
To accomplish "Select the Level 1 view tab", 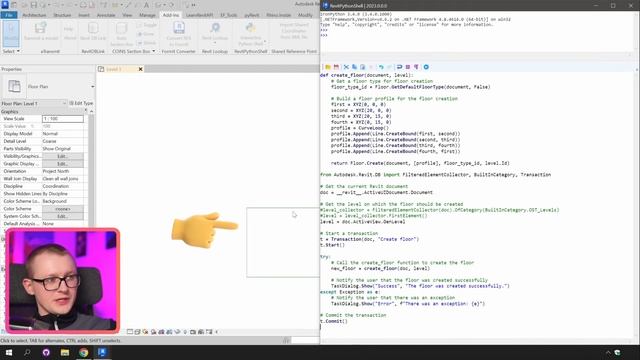I will [115, 69].
